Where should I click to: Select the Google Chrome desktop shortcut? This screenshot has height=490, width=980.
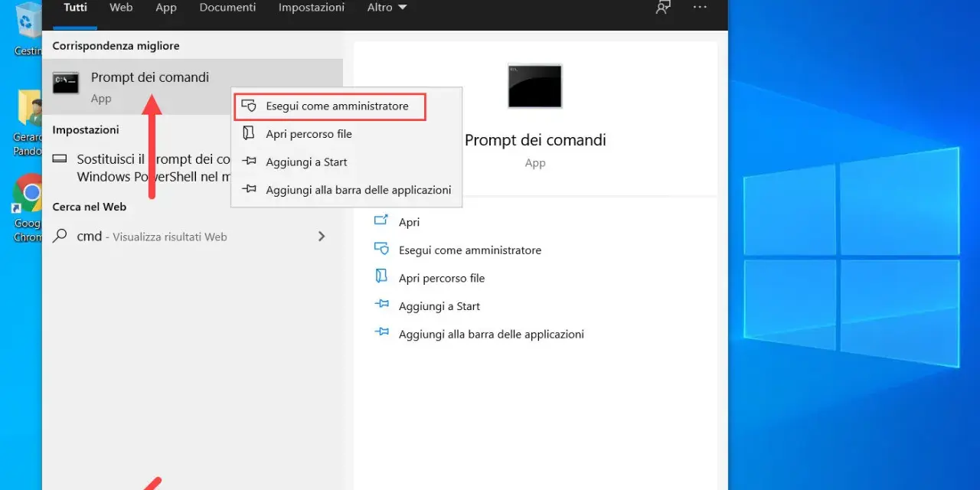(x=28, y=208)
